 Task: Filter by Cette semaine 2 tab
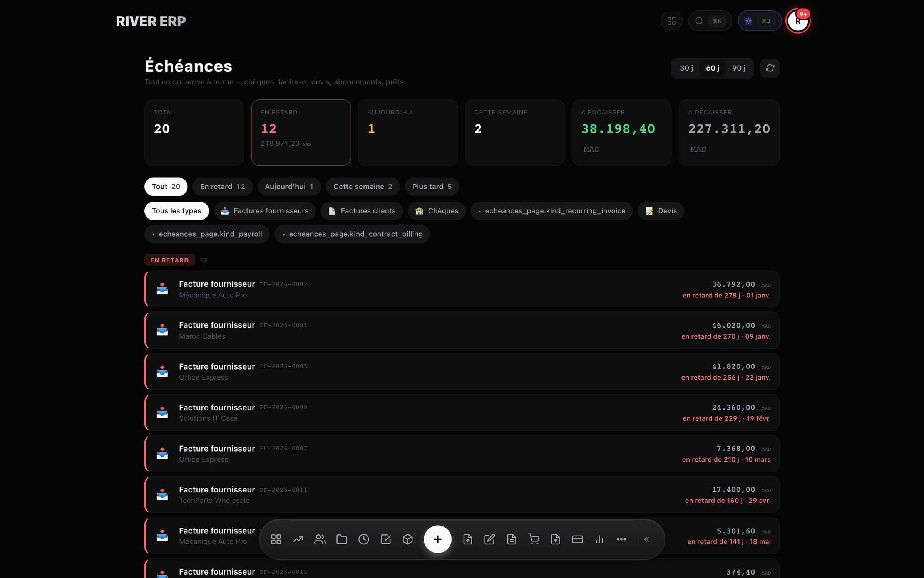(363, 187)
